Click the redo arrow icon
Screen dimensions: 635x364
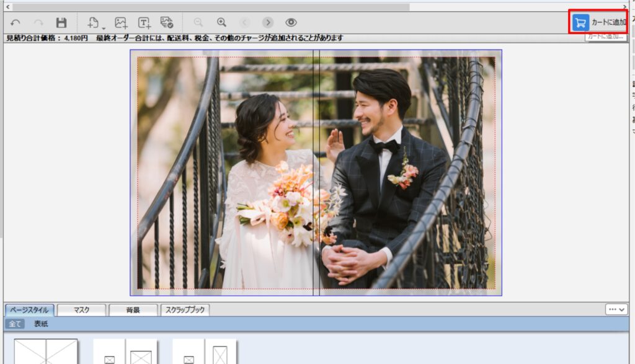[x=38, y=22]
